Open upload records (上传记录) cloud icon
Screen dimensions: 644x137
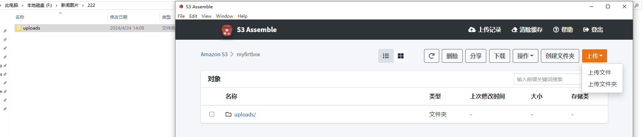(472, 30)
